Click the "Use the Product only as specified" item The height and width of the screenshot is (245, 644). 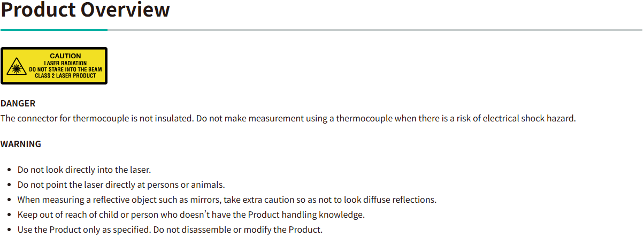pyautogui.click(x=170, y=229)
